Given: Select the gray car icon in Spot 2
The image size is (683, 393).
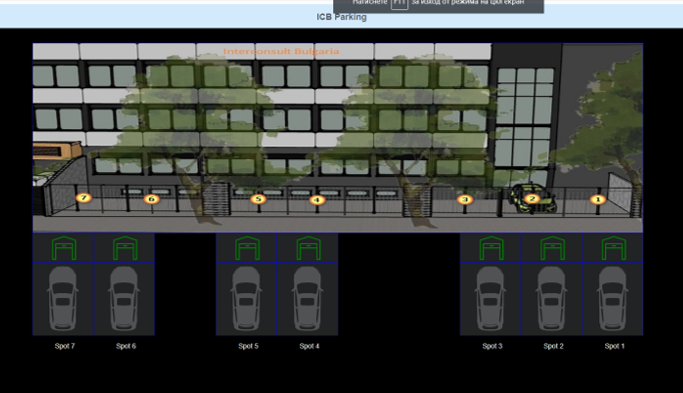Looking at the screenshot, I should [x=551, y=299].
